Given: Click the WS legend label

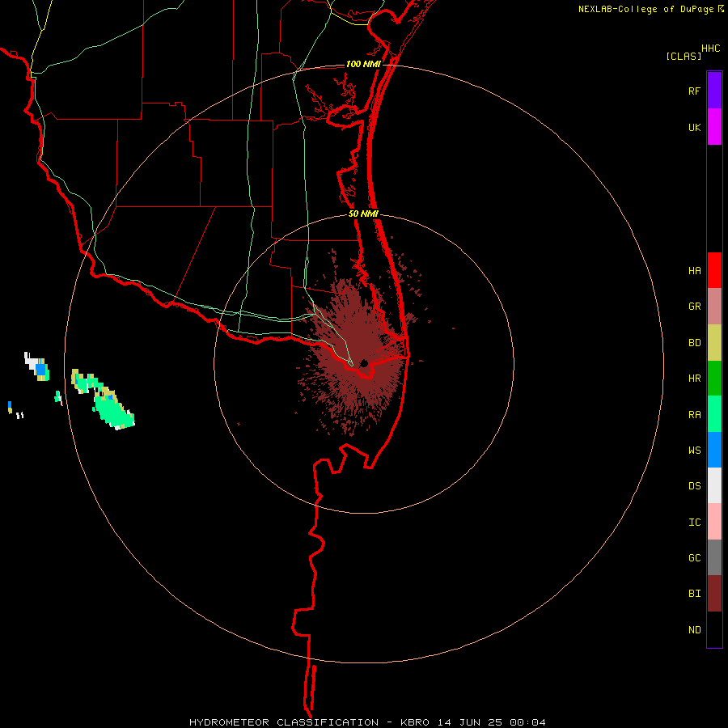Looking at the screenshot, I should pyautogui.click(x=694, y=451).
